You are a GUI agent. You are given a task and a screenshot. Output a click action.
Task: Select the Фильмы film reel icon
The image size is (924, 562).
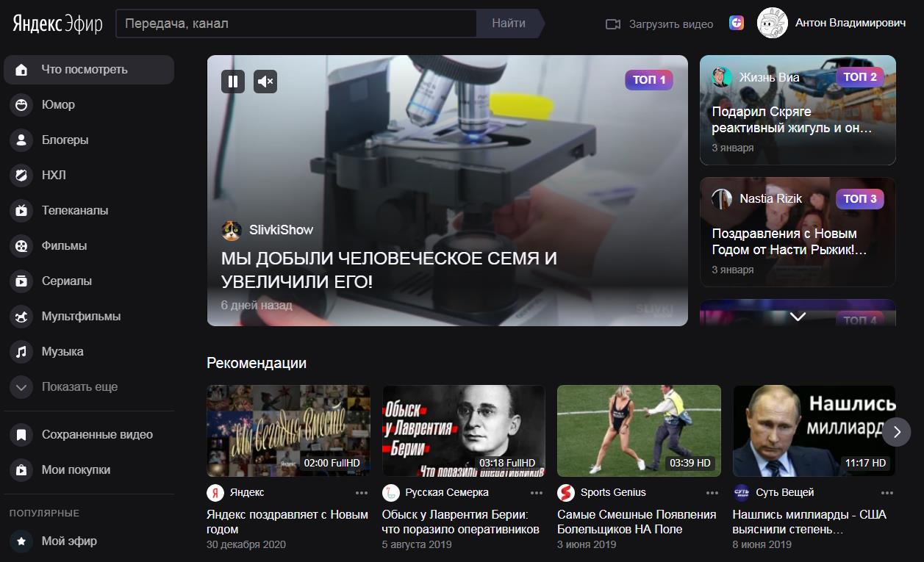point(21,246)
